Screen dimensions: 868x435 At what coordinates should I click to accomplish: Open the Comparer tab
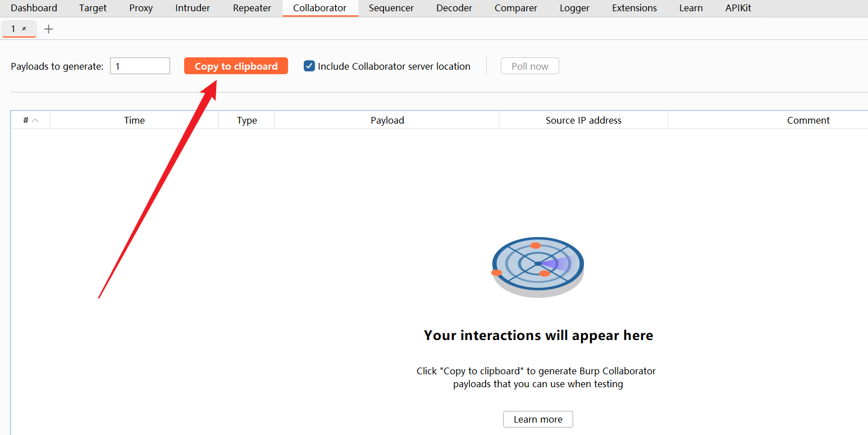click(x=516, y=8)
